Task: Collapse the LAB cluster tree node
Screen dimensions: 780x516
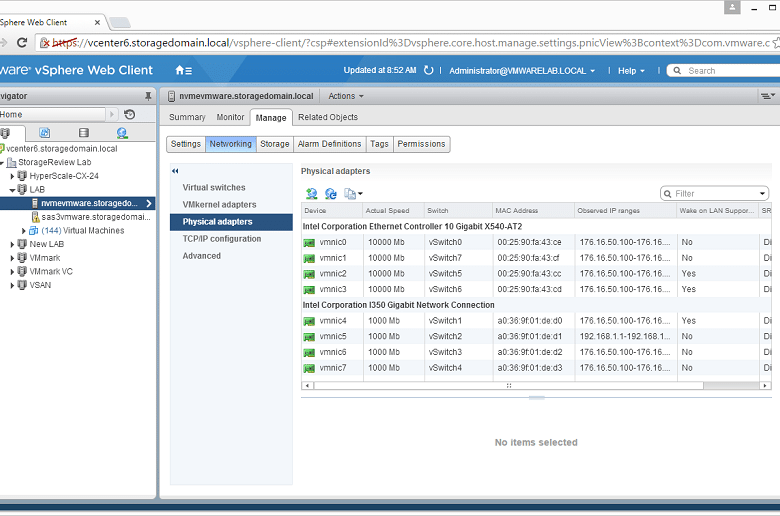Action: pos(12,190)
